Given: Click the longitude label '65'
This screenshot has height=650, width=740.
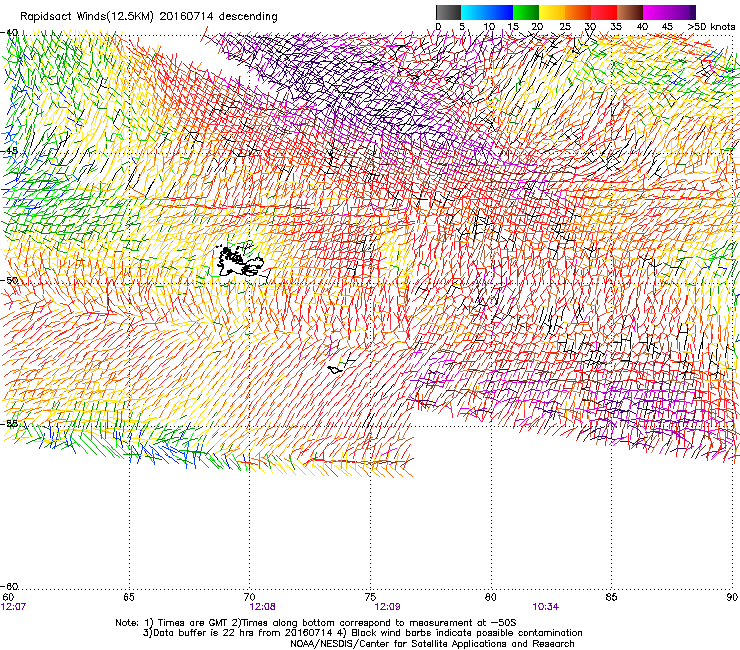Looking at the screenshot, I should (129, 597).
